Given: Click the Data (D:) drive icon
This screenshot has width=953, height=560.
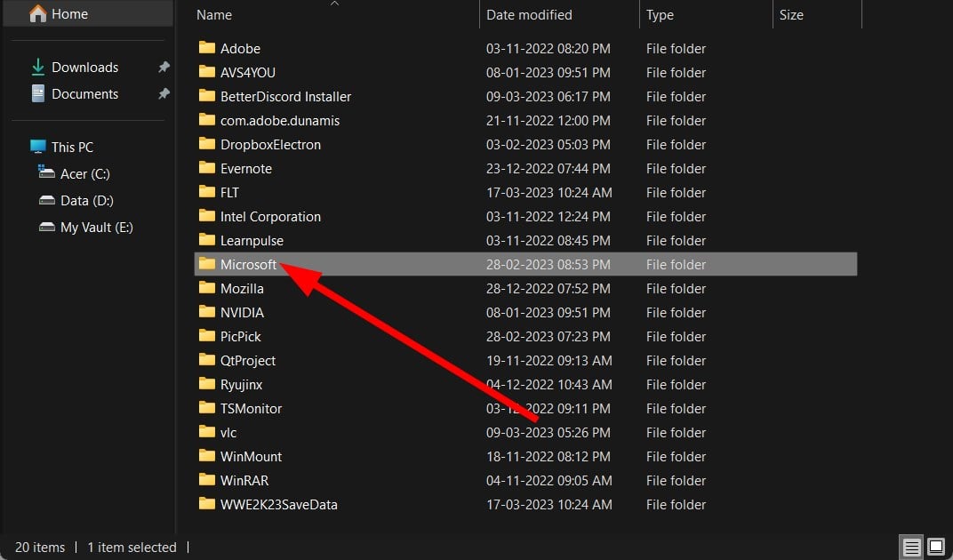Looking at the screenshot, I should 47,200.
